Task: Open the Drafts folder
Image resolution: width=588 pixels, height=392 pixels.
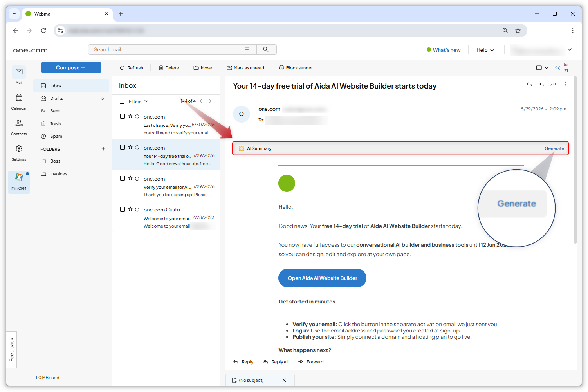Action: [x=71, y=98]
